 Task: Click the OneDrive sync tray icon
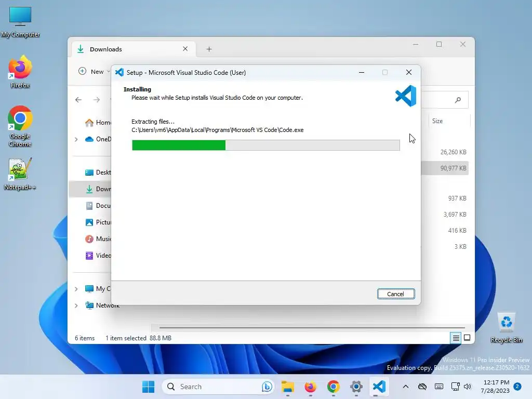422,387
